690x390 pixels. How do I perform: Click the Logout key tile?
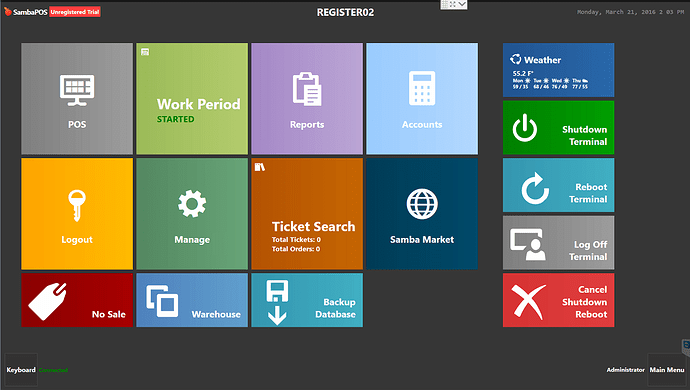pyautogui.click(x=77, y=214)
